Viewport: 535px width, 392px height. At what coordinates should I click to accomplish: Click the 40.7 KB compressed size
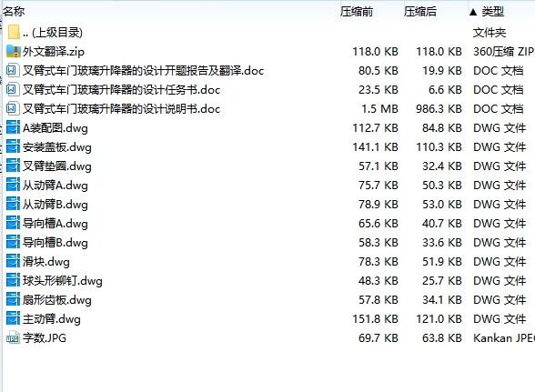pos(442,223)
